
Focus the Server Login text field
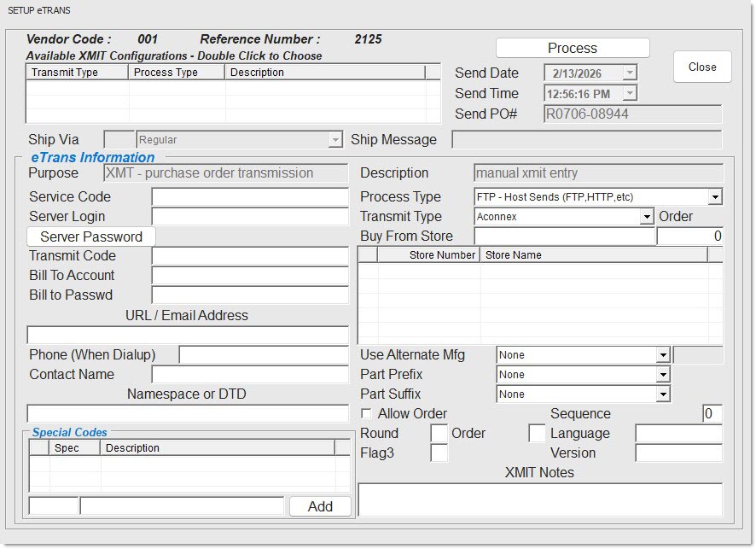pos(250,217)
